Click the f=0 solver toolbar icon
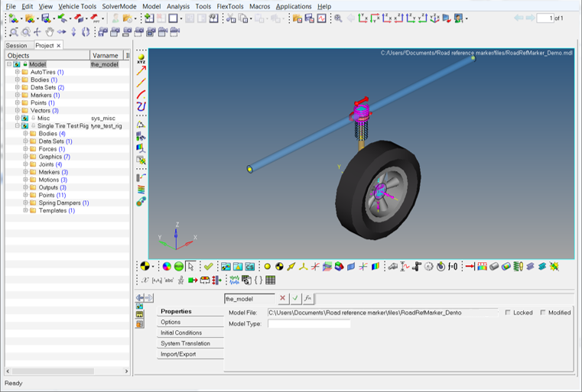Viewport: 582px width, 392px height. tap(452, 267)
